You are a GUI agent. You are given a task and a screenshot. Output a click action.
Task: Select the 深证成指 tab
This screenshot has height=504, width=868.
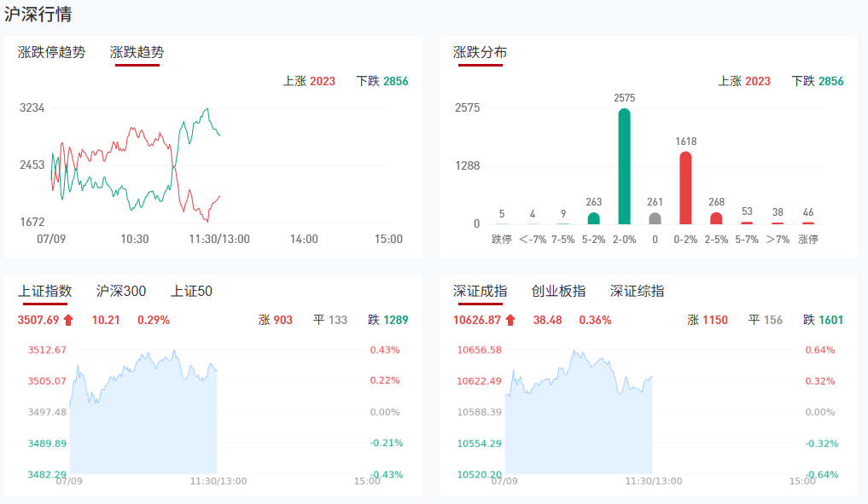click(x=480, y=291)
